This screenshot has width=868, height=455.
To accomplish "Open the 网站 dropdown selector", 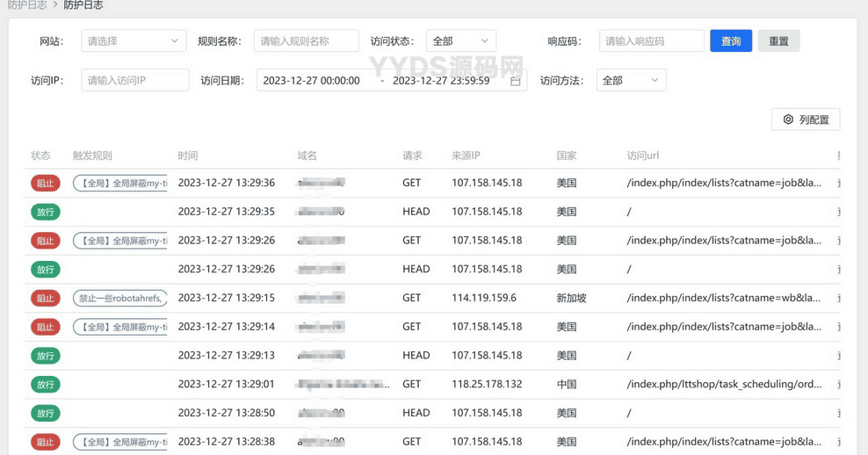I will pos(134,41).
